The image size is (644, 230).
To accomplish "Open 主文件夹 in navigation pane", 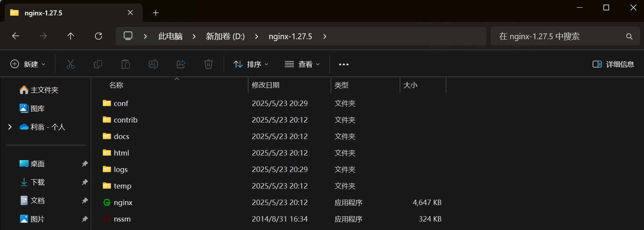I will point(39,90).
